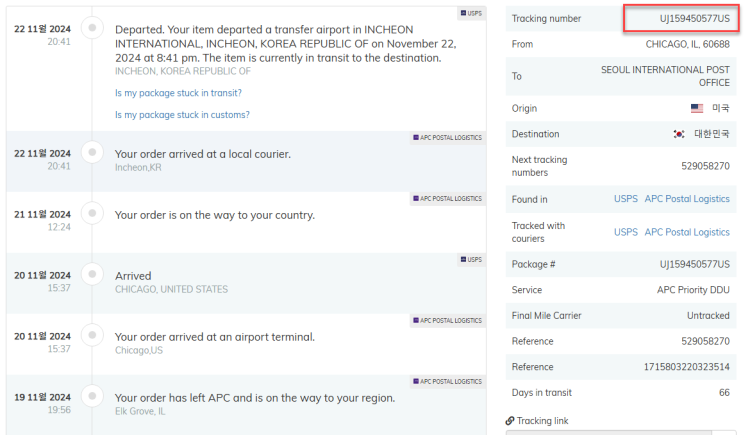The width and height of the screenshot is (750, 435).
Task: Open 'Is my package stuck in transit?' link
Action: point(178,93)
